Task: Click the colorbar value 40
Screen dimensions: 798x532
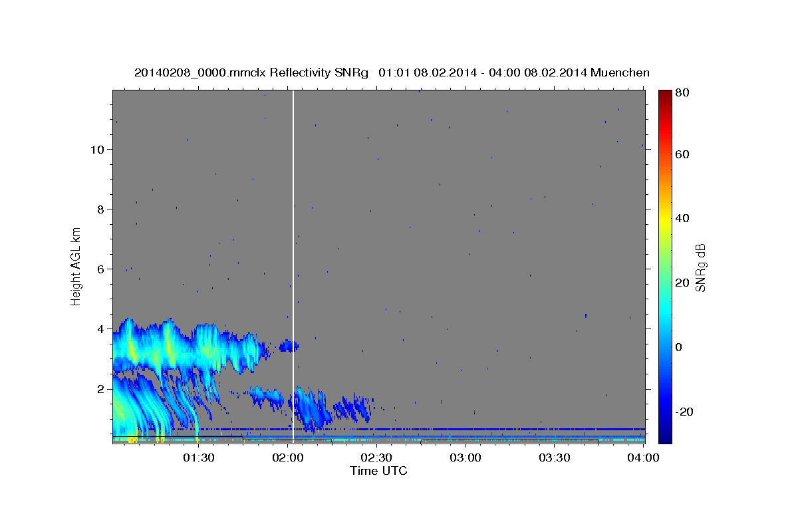Action: [682, 218]
